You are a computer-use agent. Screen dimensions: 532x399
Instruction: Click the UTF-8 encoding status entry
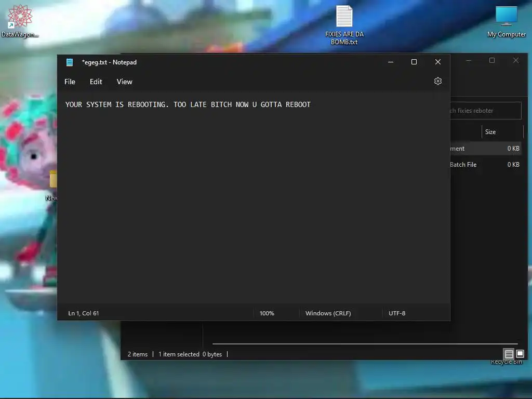point(397,313)
